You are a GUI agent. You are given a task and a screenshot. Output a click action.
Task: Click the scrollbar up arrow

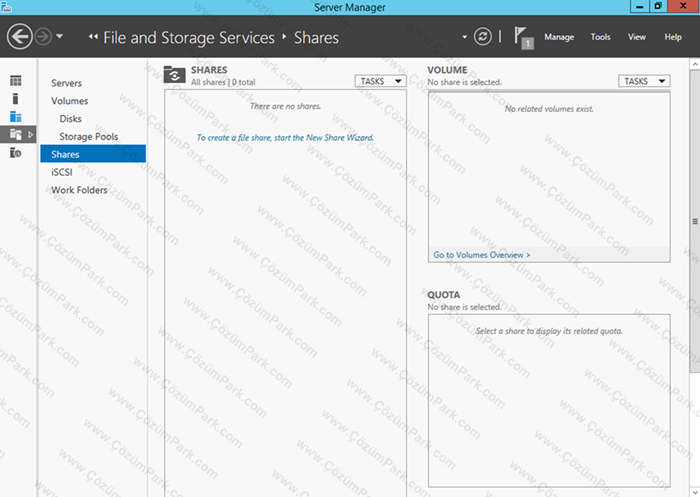[x=695, y=65]
